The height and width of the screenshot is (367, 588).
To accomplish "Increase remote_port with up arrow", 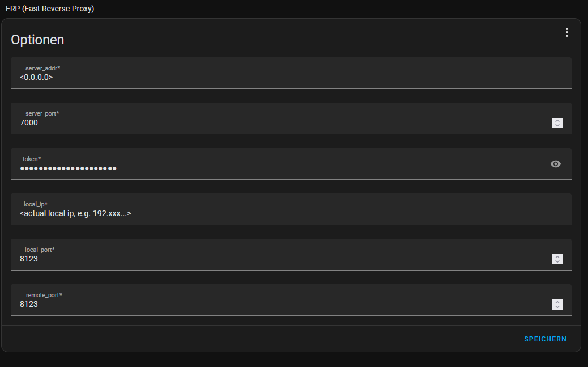I will click(557, 302).
